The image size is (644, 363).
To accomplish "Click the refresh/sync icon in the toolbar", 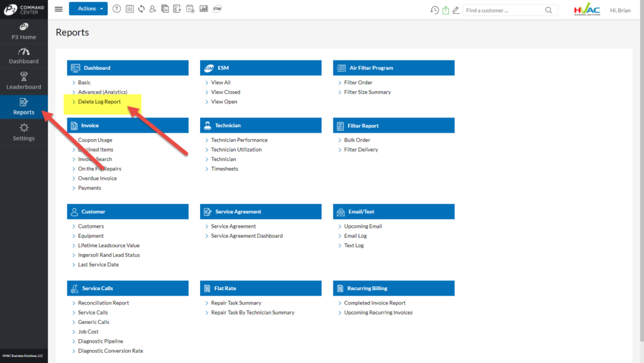I will point(142,8).
